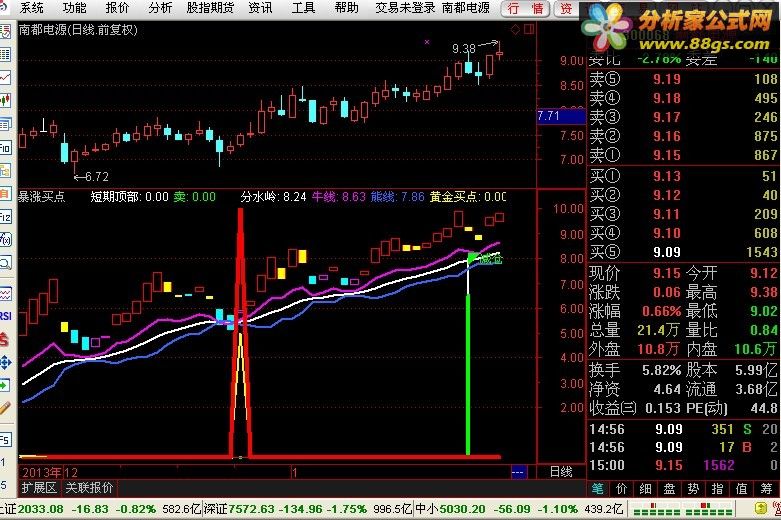The width and height of the screenshot is (781, 520).
Task: Click the 资 button beside 行情
Action: (x=566, y=8)
